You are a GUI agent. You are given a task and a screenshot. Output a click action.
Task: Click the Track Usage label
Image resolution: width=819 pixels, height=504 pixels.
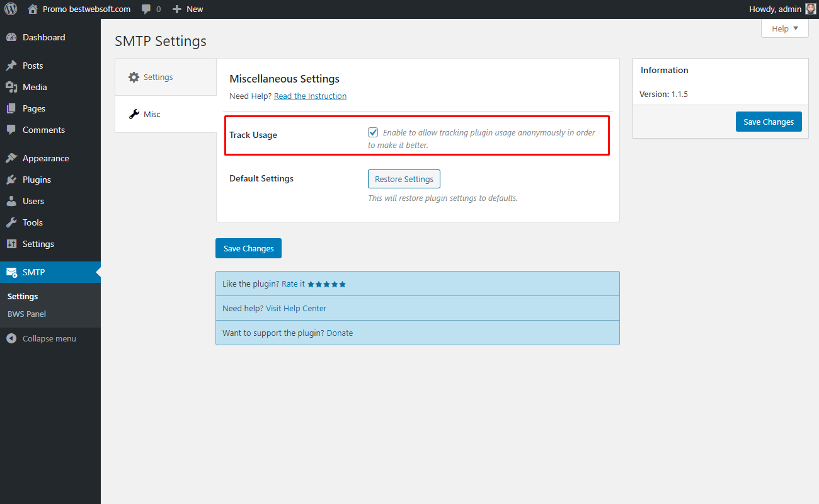253,135
